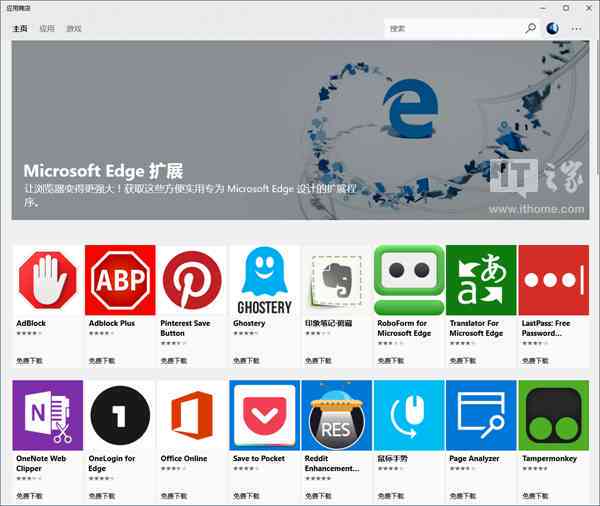Viewport: 600px width, 506px height.
Task: Click free download under OneNote Web Clipper
Action: coord(29,496)
